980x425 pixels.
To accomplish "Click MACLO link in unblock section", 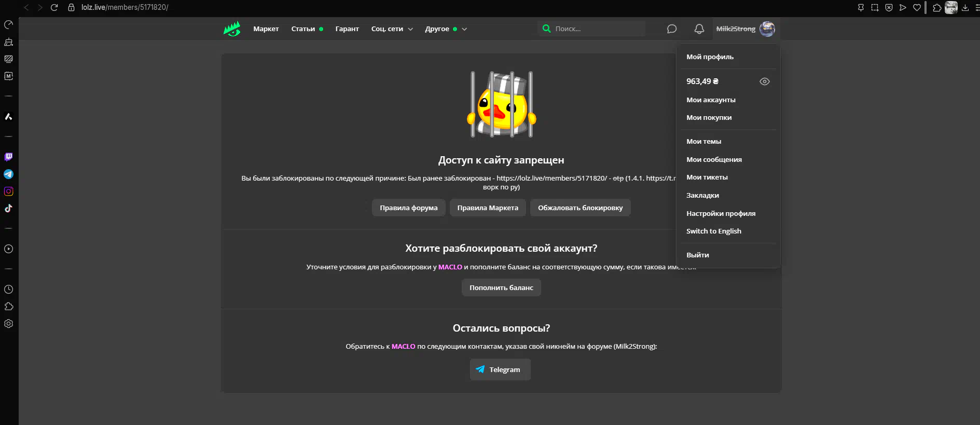I will coord(450,267).
